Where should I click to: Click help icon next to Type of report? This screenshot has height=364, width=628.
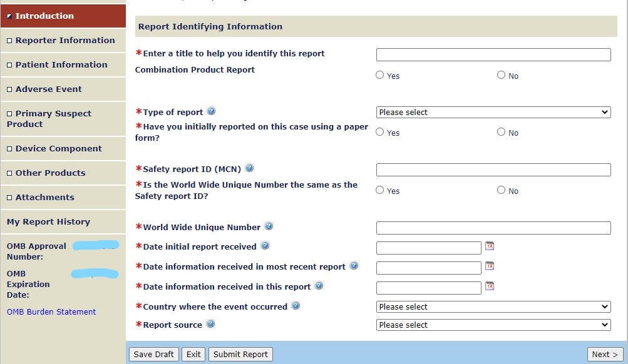[x=211, y=111]
